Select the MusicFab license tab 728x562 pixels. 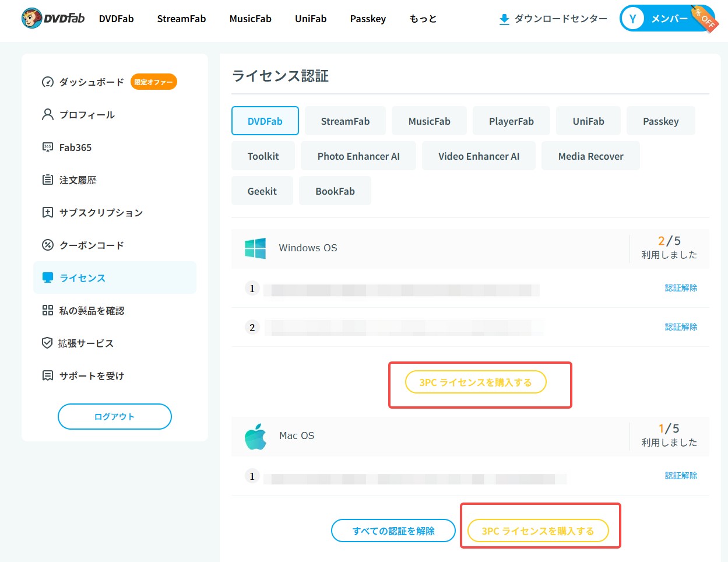coord(430,121)
